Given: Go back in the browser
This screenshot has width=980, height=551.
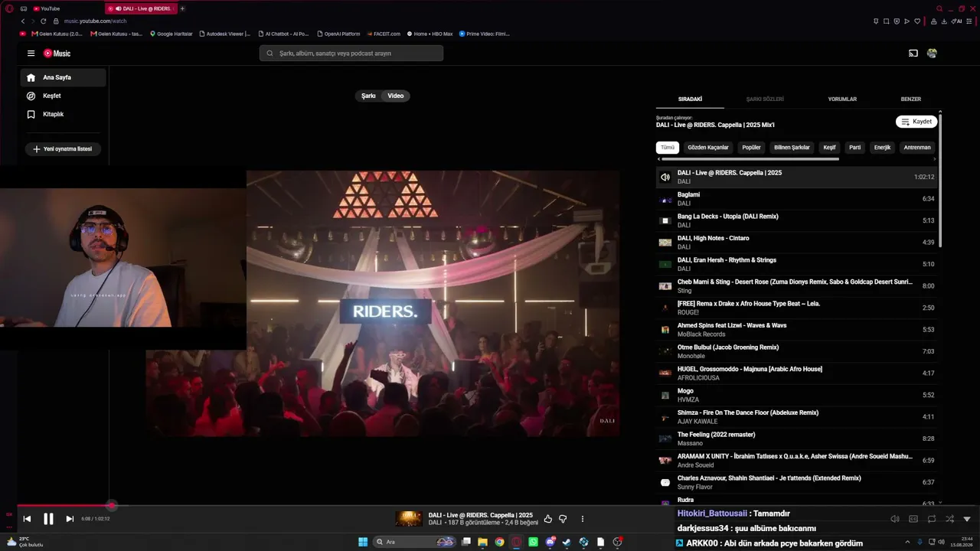Looking at the screenshot, I should 23,21.
